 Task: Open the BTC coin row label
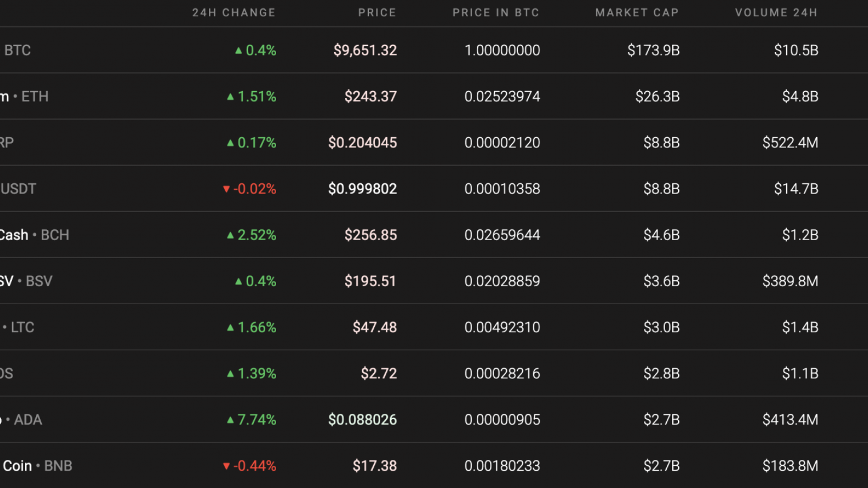(17, 50)
